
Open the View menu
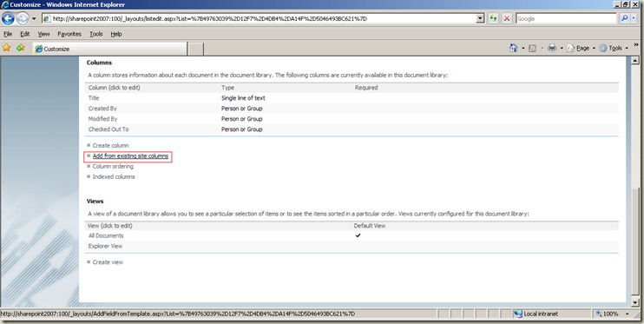pyautogui.click(x=44, y=34)
